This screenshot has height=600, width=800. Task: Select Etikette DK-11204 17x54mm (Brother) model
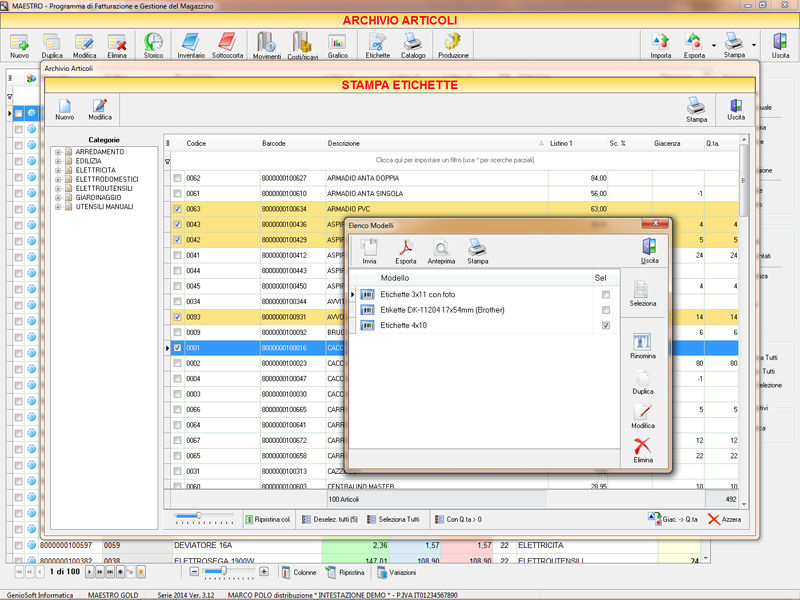coord(442,310)
